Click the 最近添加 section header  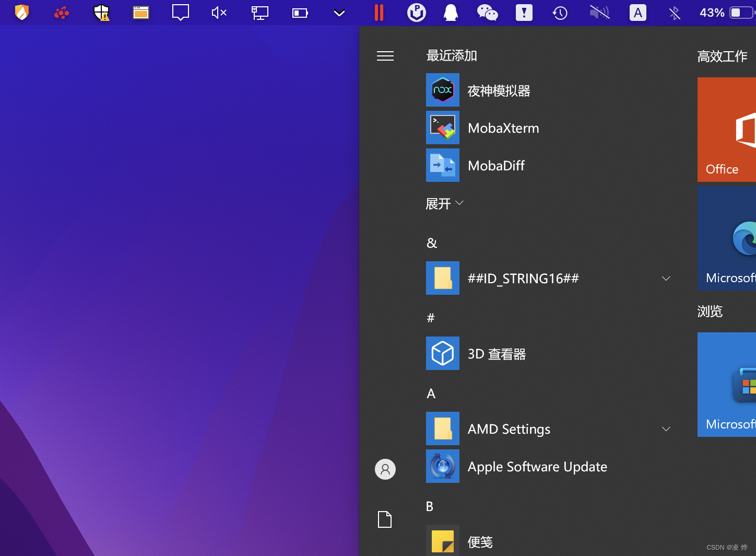[x=452, y=55]
